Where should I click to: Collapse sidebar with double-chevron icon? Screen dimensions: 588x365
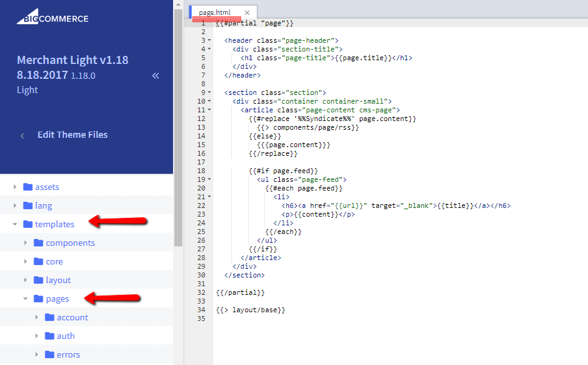(155, 76)
